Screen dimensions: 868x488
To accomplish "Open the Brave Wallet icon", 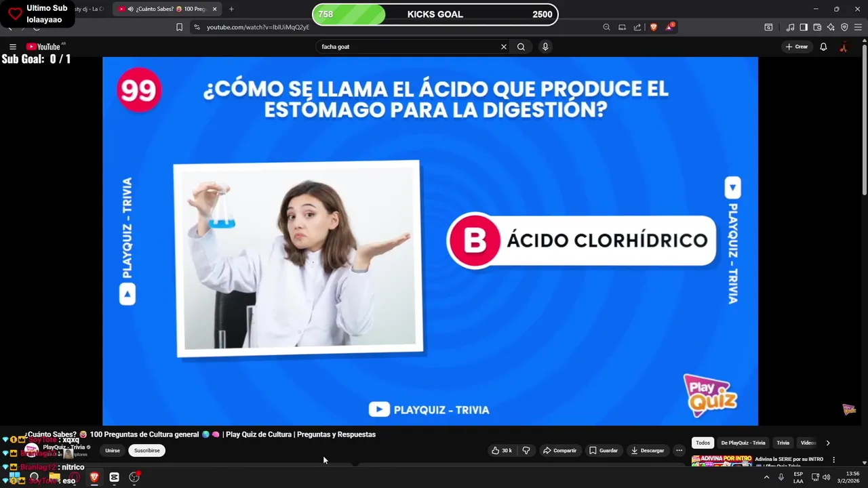I will click(817, 27).
